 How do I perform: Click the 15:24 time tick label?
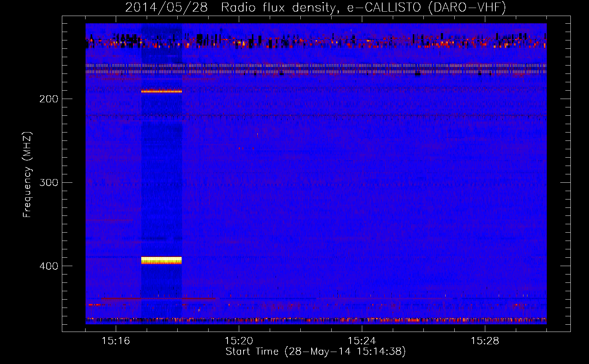point(362,341)
